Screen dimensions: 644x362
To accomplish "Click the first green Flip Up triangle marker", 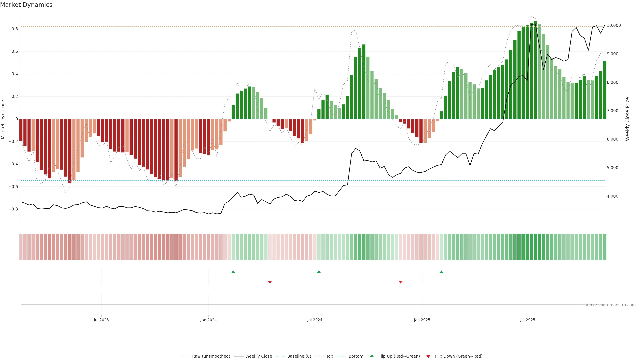I will pyautogui.click(x=233, y=272).
